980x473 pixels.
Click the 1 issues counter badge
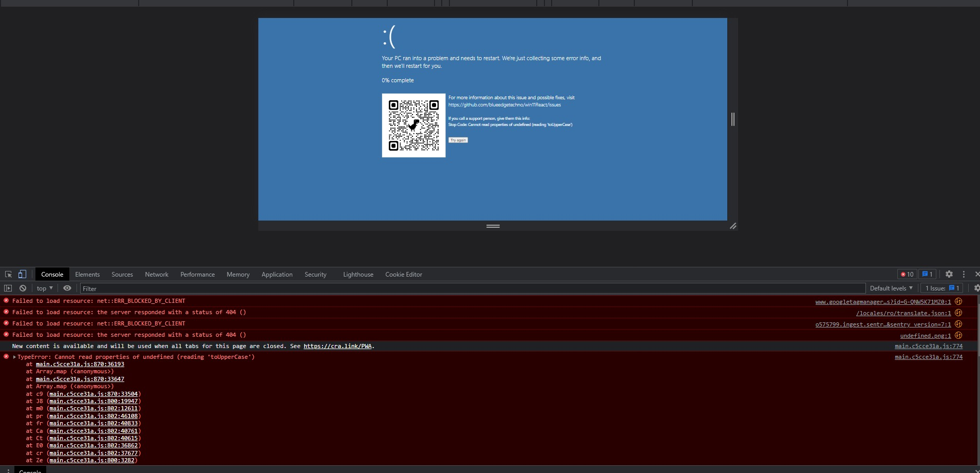coord(927,274)
